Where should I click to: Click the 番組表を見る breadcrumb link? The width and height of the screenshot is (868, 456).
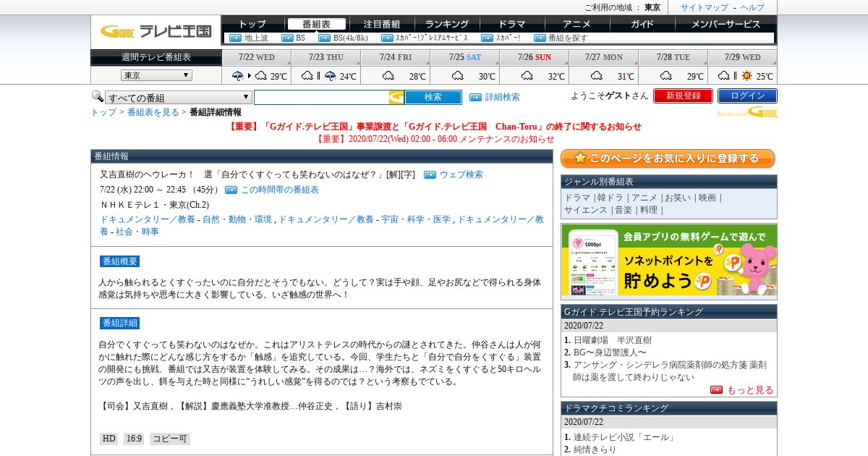point(153,112)
